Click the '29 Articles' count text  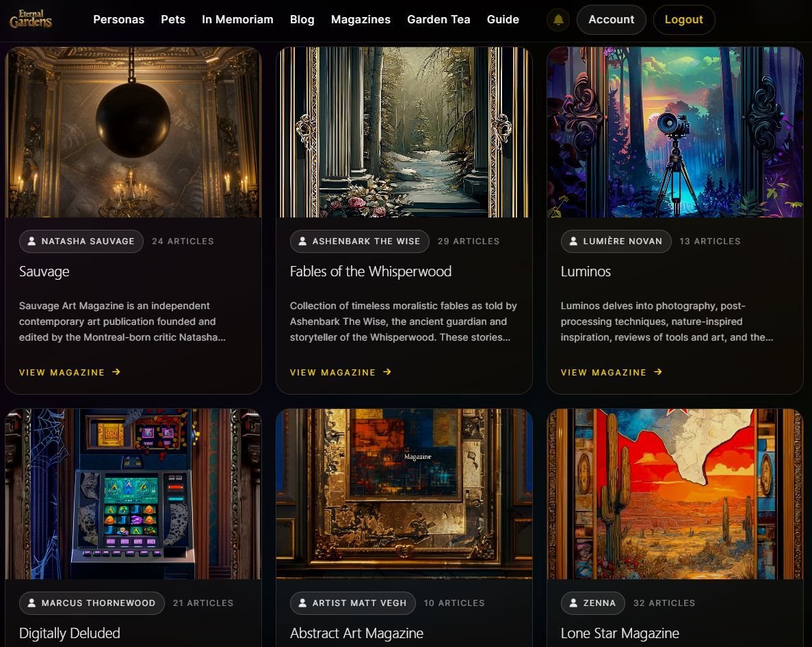(469, 241)
